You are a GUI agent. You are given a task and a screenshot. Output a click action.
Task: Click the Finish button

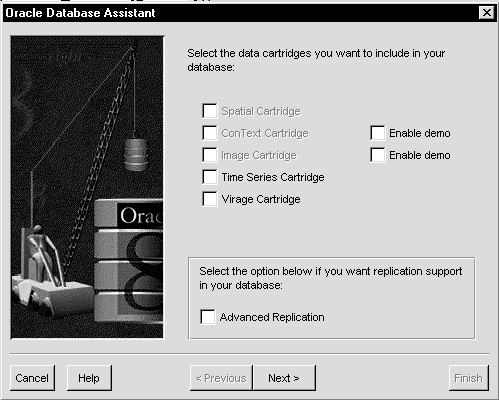pyautogui.click(x=469, y=378)
